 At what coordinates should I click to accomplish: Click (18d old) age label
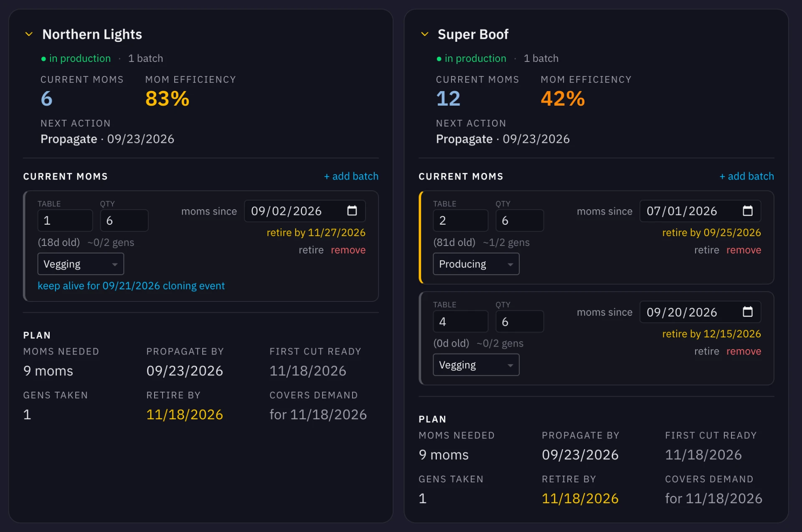click(59, 243)
